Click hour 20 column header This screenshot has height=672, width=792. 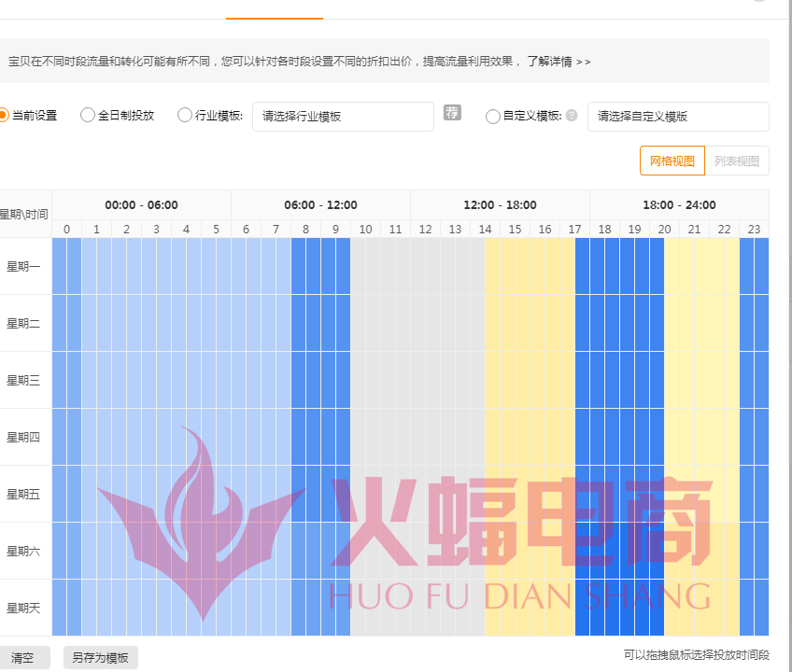click(665, 230)
